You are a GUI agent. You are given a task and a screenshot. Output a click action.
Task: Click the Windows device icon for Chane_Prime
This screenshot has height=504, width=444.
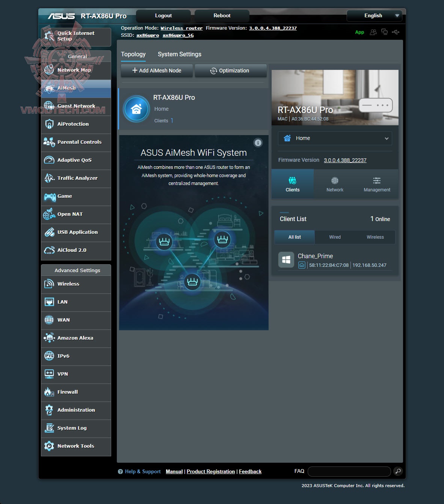click(286, 260)
